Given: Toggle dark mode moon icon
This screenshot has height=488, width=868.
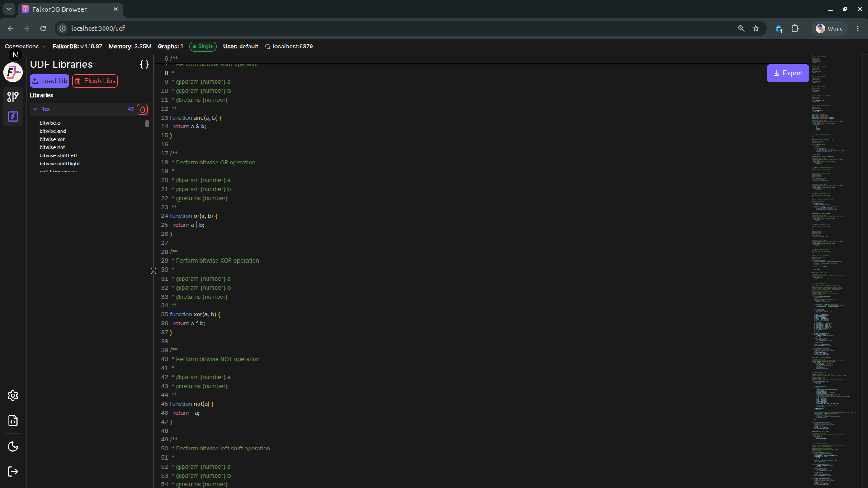Looking at the screenshot, I should (x=13, y=447).
